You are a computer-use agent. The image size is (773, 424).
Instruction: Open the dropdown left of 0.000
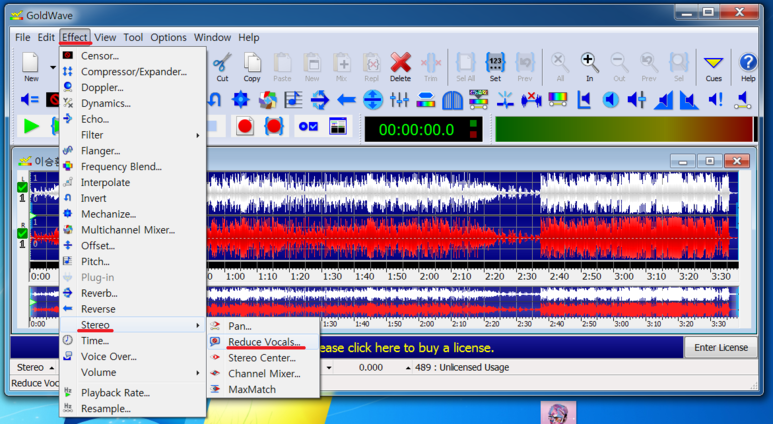(329, 368)
